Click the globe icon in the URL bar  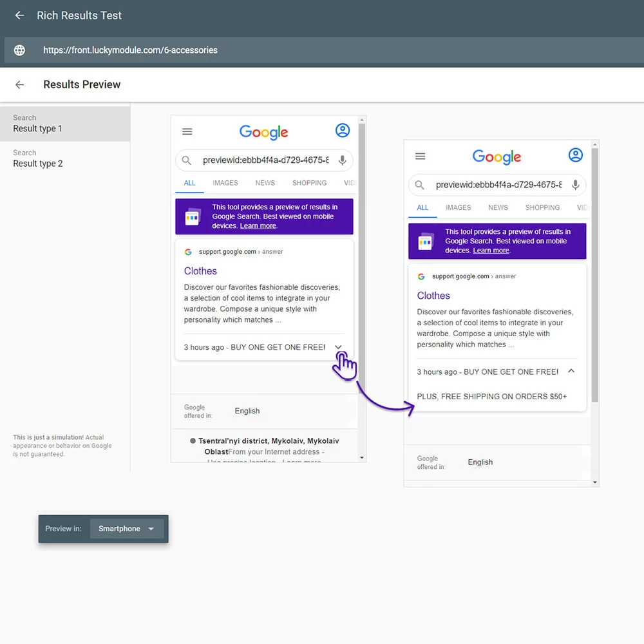coord(19,50)
